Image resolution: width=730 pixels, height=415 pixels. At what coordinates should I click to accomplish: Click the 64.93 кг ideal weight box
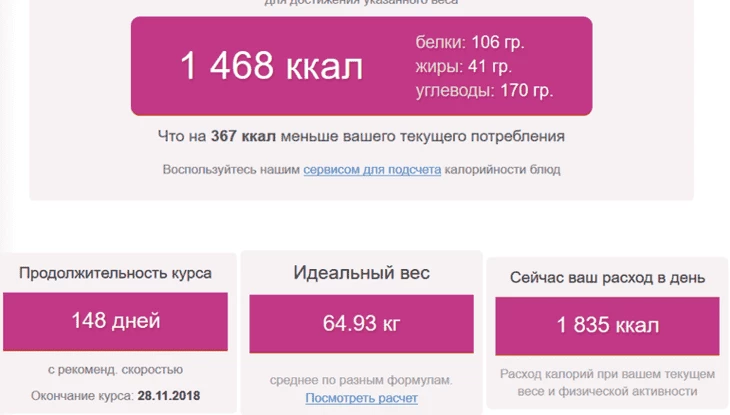pos(361,324)
